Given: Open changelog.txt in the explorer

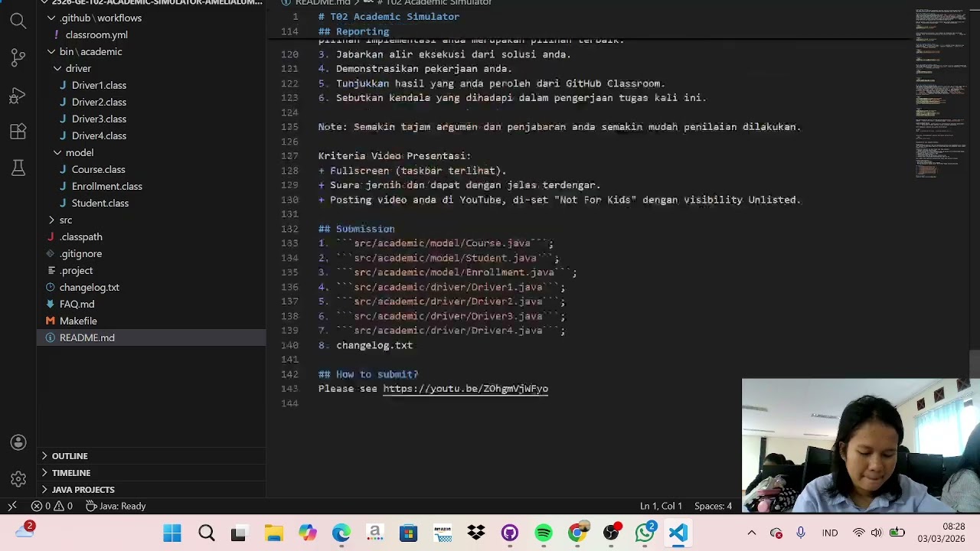Looking at the screenshot, I should pyautogui.click(x=151, y=287).
